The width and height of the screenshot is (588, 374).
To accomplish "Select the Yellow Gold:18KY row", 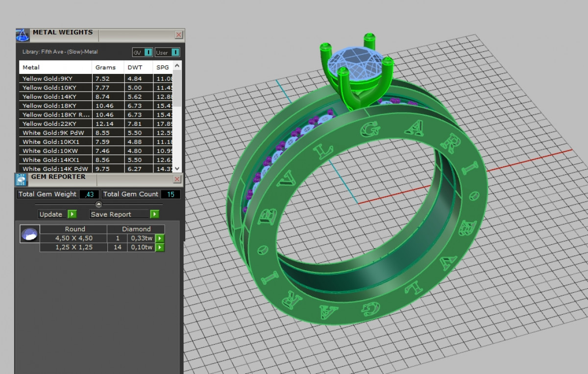I will (x=55, y=106).
